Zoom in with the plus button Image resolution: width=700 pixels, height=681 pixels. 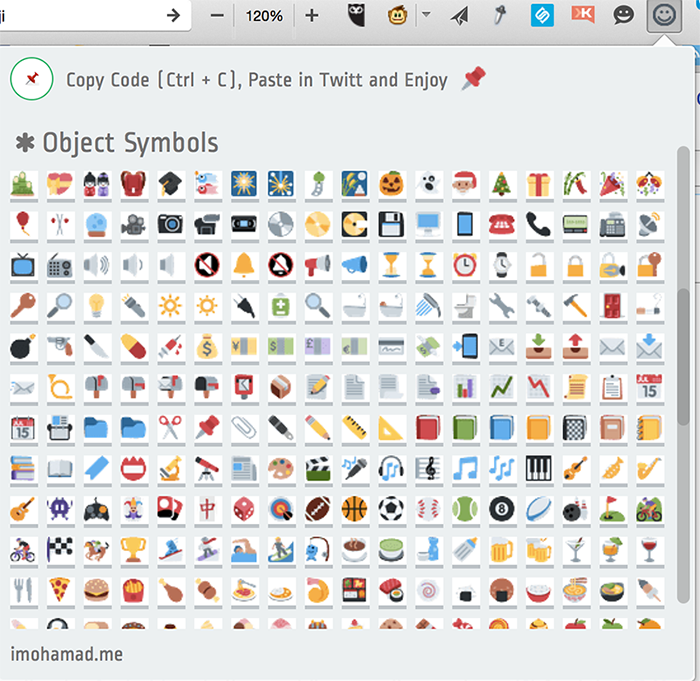[311, 15]
